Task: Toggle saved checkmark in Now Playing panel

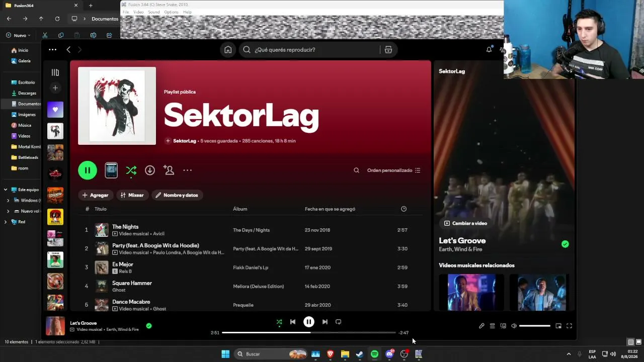Action: (565, 244)
